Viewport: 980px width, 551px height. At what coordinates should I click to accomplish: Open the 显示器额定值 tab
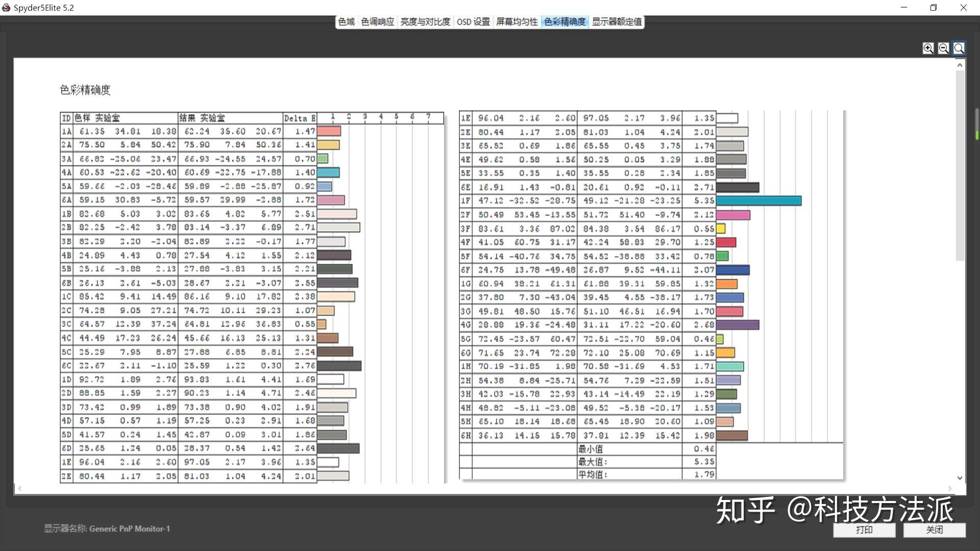click(617, 21)
